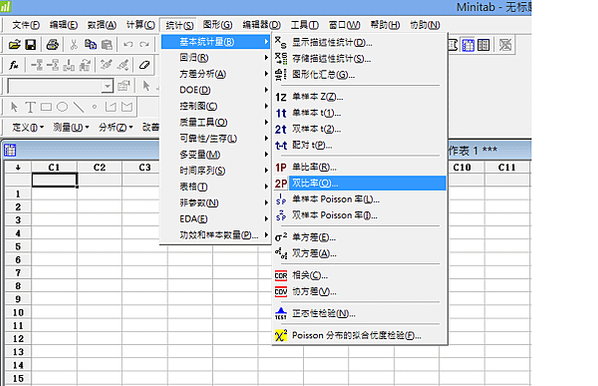Click the Open file toolbar icon

[x=14, y=45]
